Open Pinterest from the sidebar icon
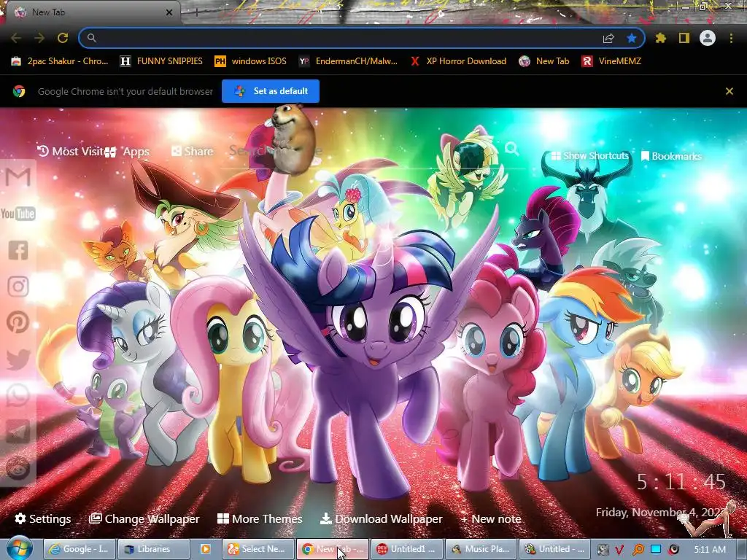747x560 pixels. [x=18, y=322]
